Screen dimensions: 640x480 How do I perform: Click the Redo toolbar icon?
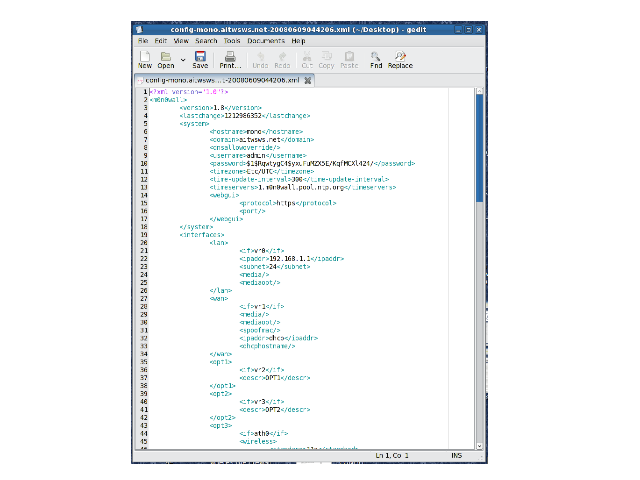[x=281, y=59]
